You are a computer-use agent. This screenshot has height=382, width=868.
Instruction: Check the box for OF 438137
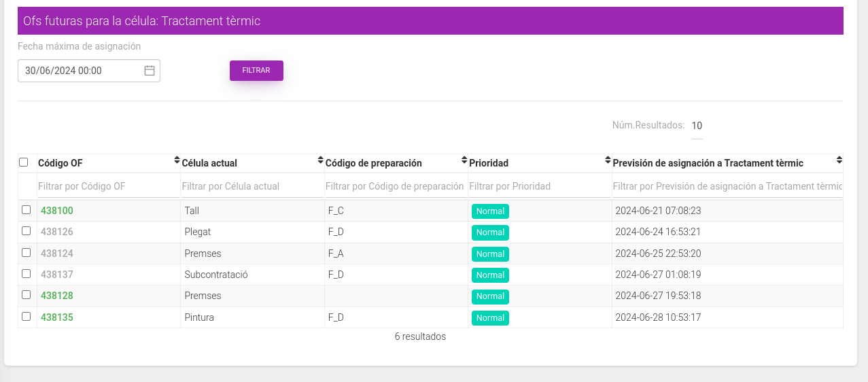click(x=27, y=274)
